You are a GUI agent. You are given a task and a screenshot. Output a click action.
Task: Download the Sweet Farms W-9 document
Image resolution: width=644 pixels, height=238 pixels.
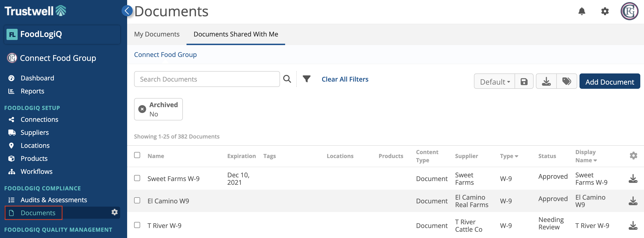633,179
